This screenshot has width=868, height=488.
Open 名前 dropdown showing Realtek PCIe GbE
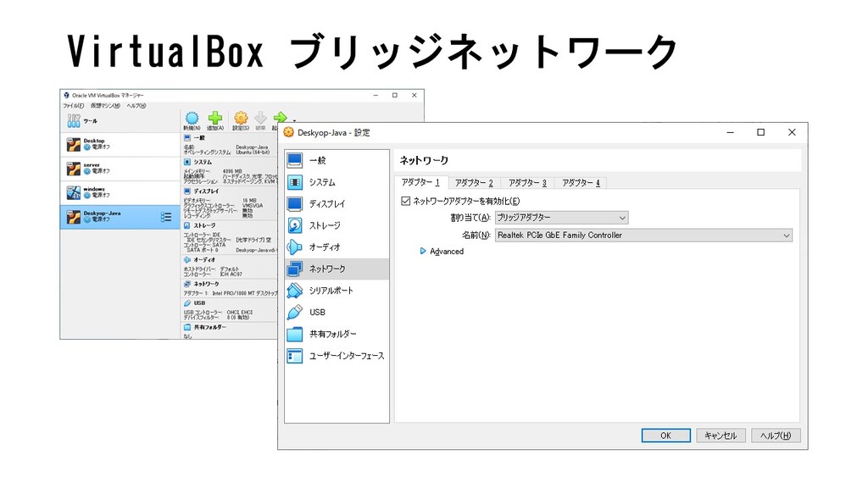click(643, 236)
